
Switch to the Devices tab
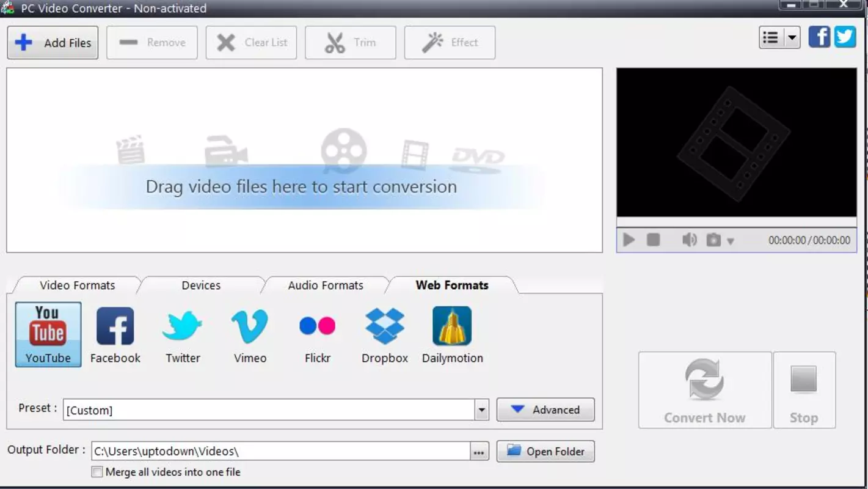click(201, 285)
